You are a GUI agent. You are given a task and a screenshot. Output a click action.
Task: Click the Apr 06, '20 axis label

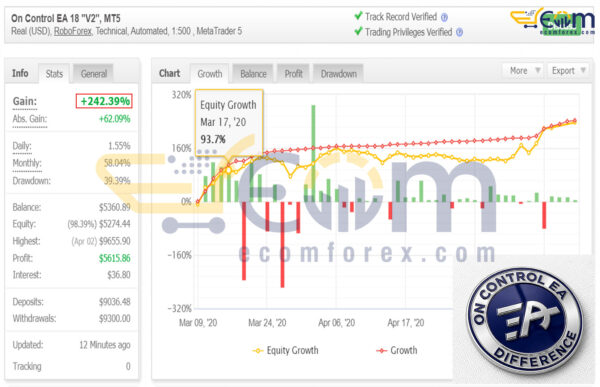[x=336, y=323]
